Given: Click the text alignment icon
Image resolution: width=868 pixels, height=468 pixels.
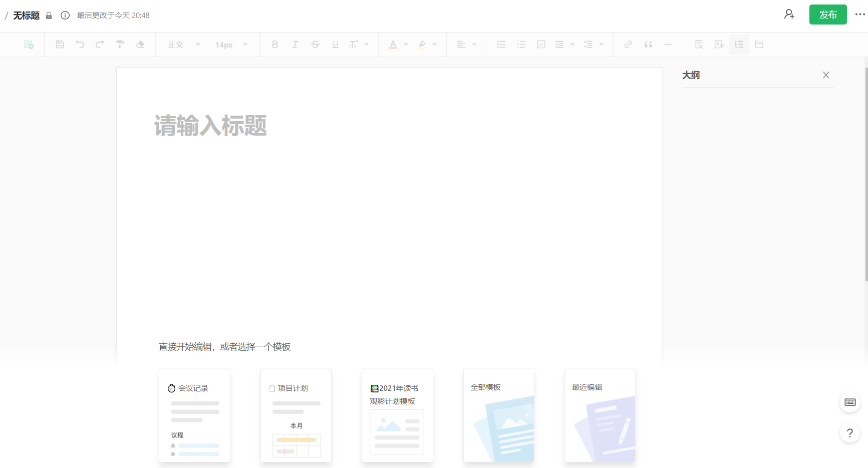Looking at the screenshot, I should (461, 45).
